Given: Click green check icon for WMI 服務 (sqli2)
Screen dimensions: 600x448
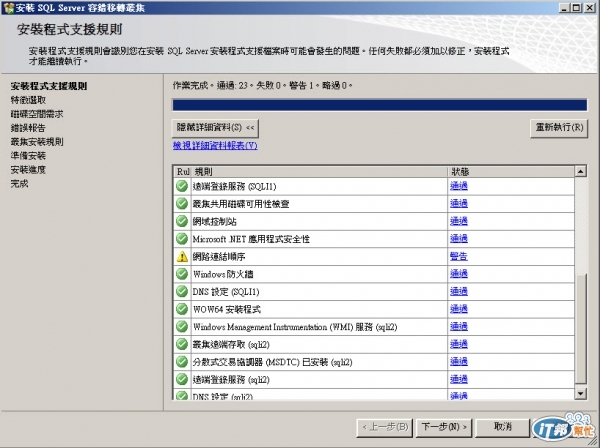Looking at the screenshot, I should 182,327.
